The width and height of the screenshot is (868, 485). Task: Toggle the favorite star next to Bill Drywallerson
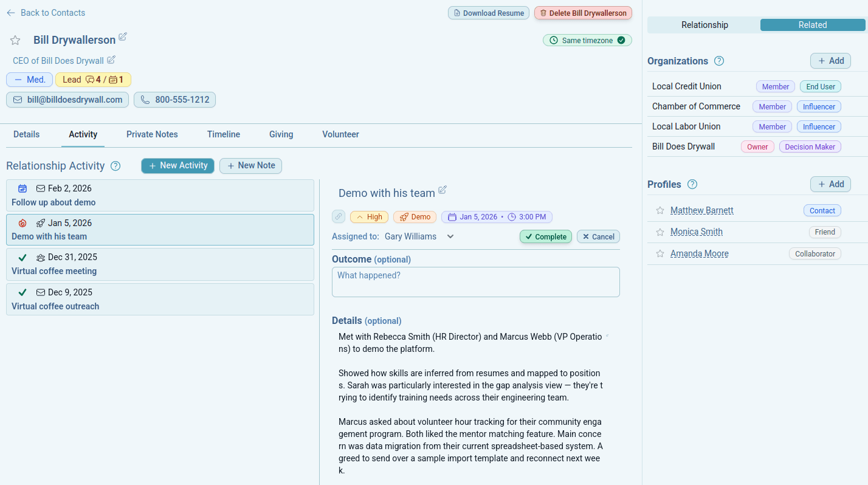coord(15,40)
